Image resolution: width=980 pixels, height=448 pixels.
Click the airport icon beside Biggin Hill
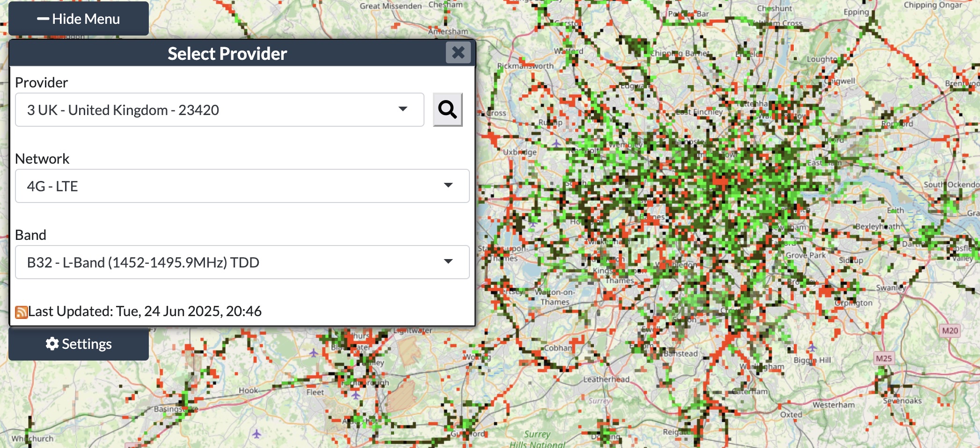pyautogui.click(x=812, y=348)
